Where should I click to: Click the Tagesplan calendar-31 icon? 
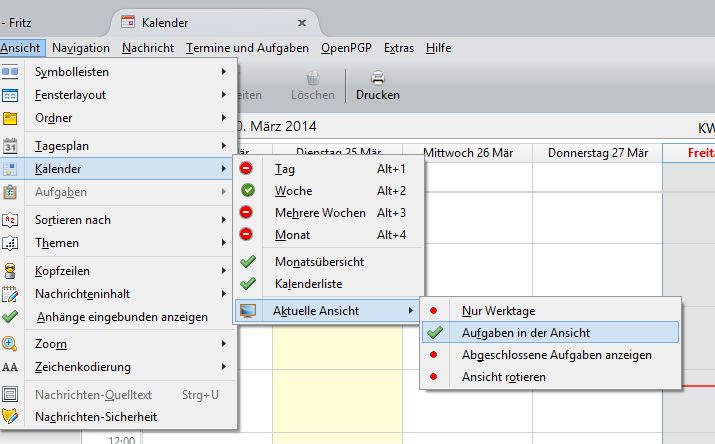tap(10, 146)
